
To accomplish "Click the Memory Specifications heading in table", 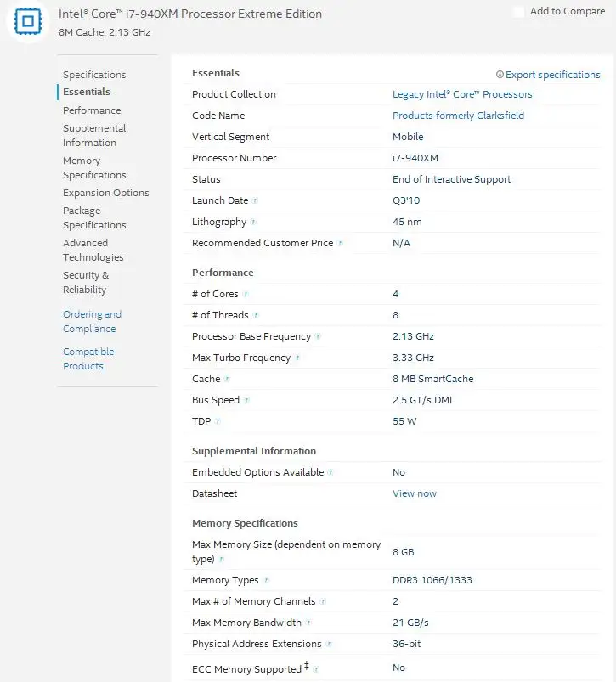I will [x=245, y=523].
